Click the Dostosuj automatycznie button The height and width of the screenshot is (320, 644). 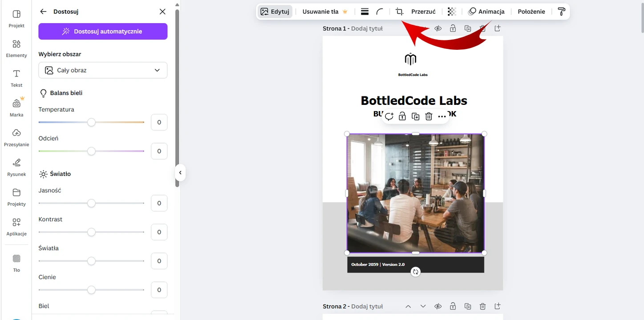(103, 32)
